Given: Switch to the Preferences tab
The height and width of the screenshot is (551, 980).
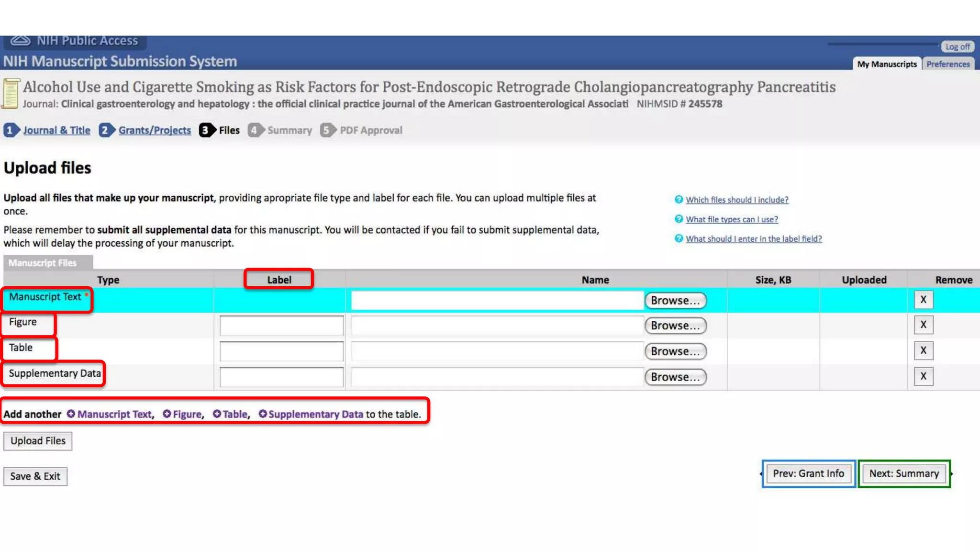Looking at the screenshot, I should click(947, 64).
